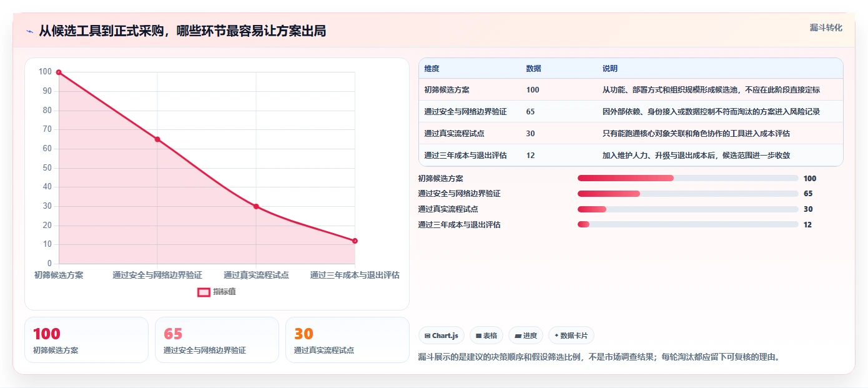Click the x-axis label 通过三年成本与退出评估
The height and width of the screenshot is (388, 868).
point(355,275)
